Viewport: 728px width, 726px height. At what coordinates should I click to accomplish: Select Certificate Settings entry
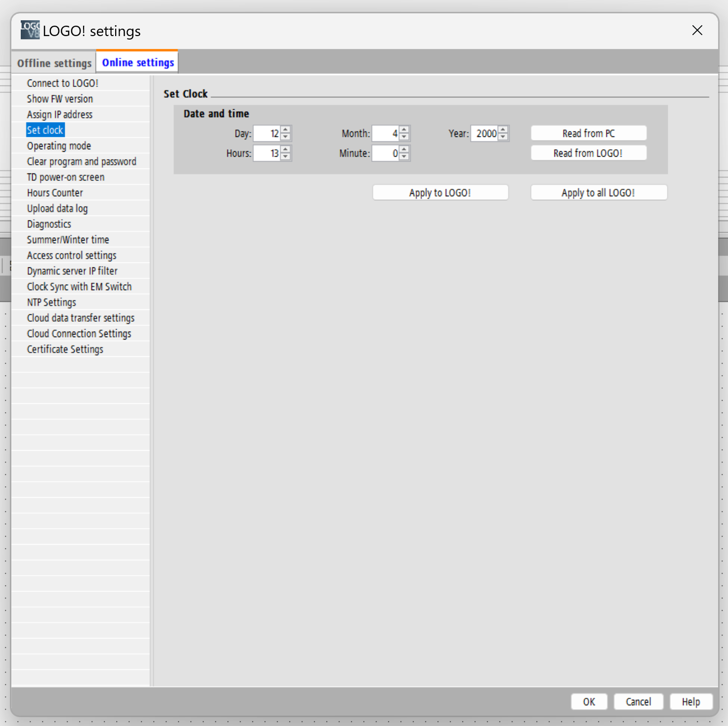(65, 349)
